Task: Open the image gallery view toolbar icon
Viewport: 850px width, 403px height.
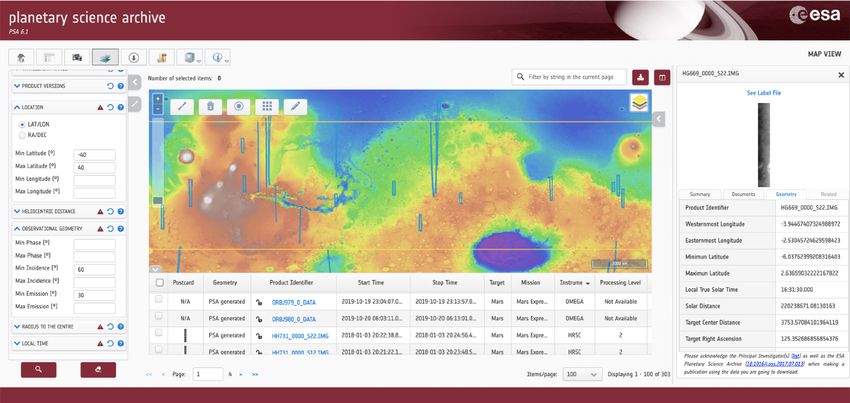Action: [x=78, y=57]
